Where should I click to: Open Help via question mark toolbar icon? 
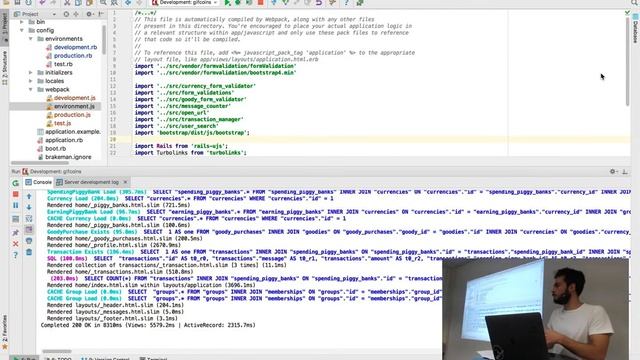click(347, 3)
